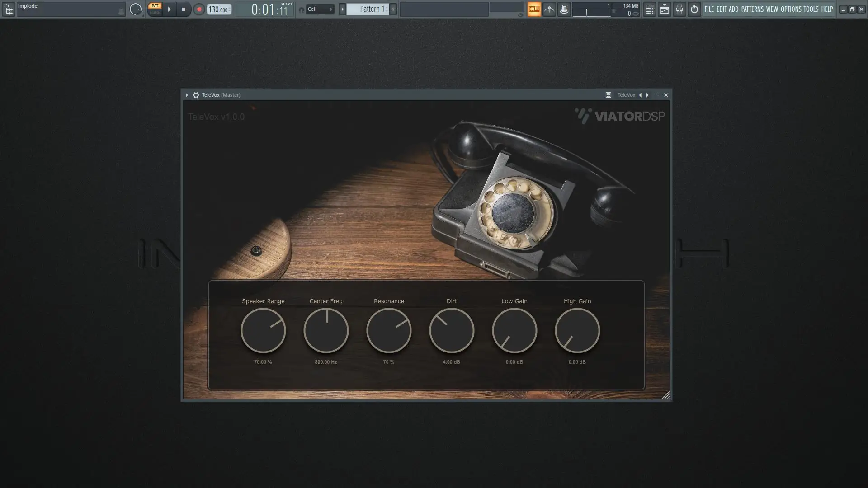Image resolution: width=868 pixels, height=488 pixels.
Task: Click the master pitch/volume knob in toolbar
Action: [x=135, y=9]
